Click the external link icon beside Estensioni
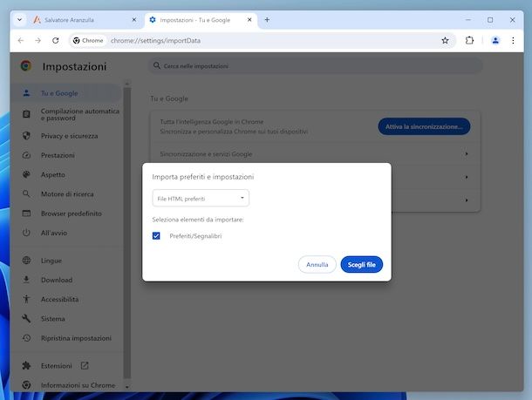Viewport: 532px width, 400px height. [x=85, y=366]
